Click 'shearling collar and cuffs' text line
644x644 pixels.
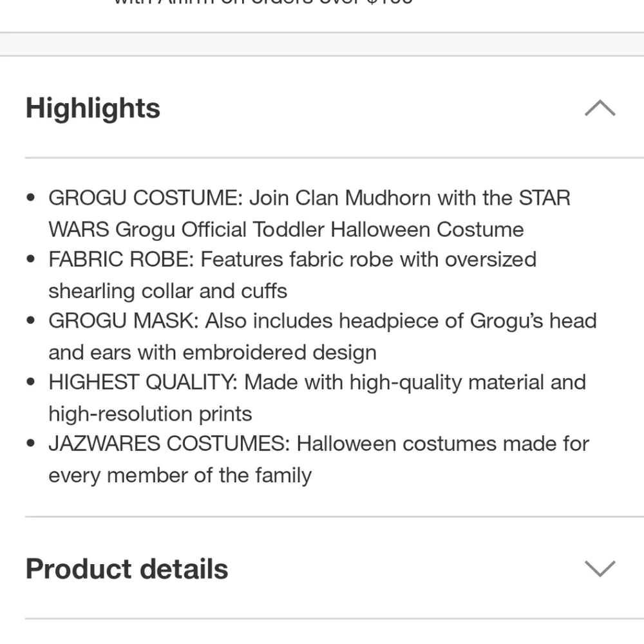167,291
